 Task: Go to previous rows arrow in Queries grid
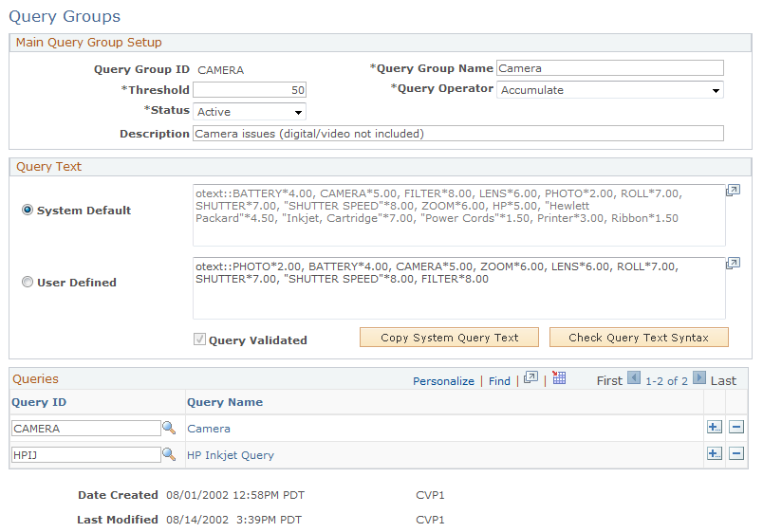[x=634, y=377]
